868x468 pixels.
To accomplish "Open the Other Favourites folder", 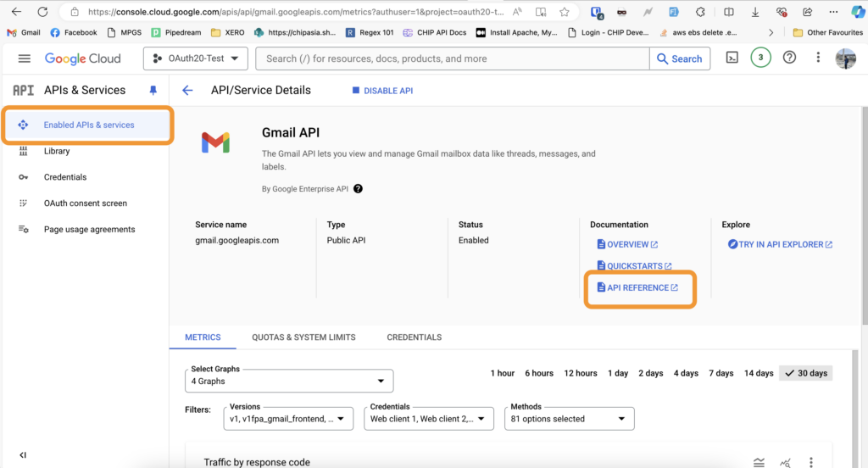I will [x=827, y=33].
